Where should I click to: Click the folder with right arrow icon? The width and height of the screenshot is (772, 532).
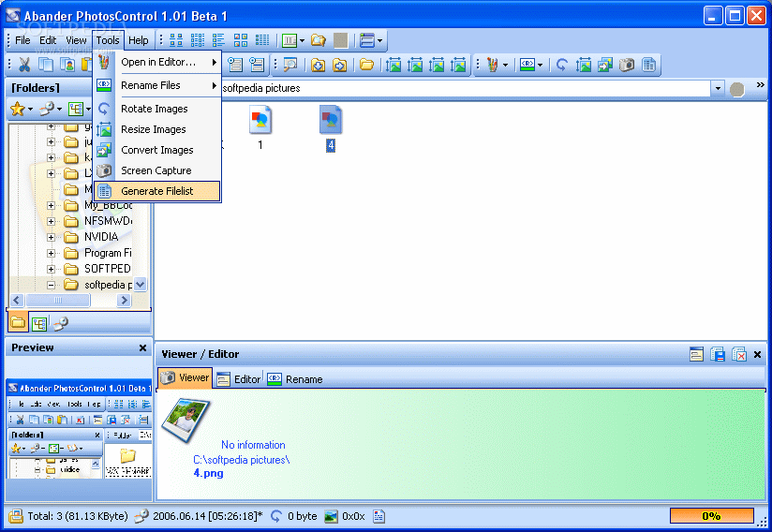pyautogui.click(x=340, y=65)
